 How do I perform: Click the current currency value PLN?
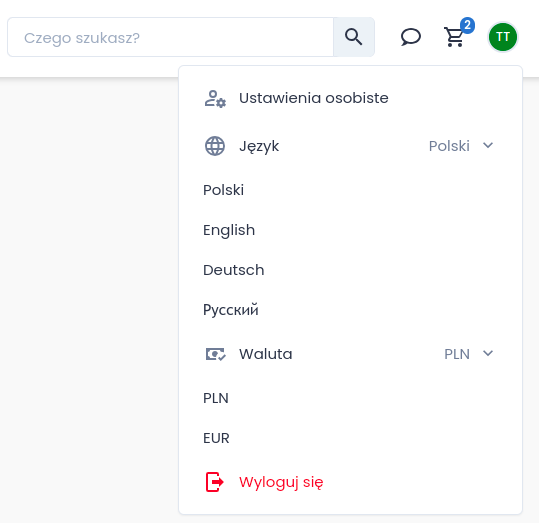pos(457,354)
